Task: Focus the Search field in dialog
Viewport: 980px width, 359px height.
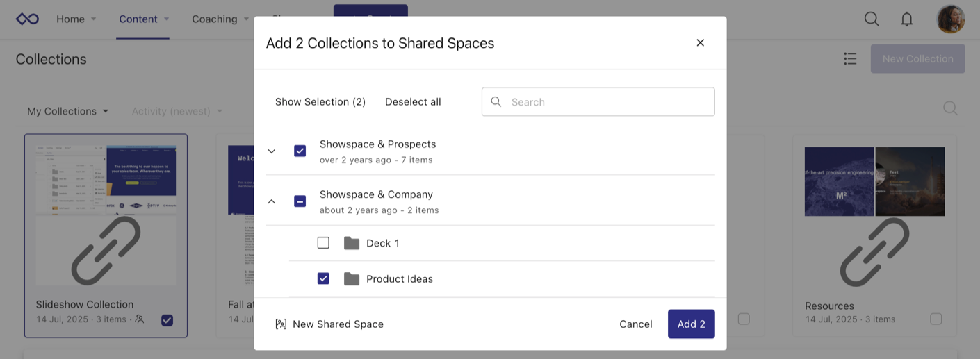Action: click(598, 102)
